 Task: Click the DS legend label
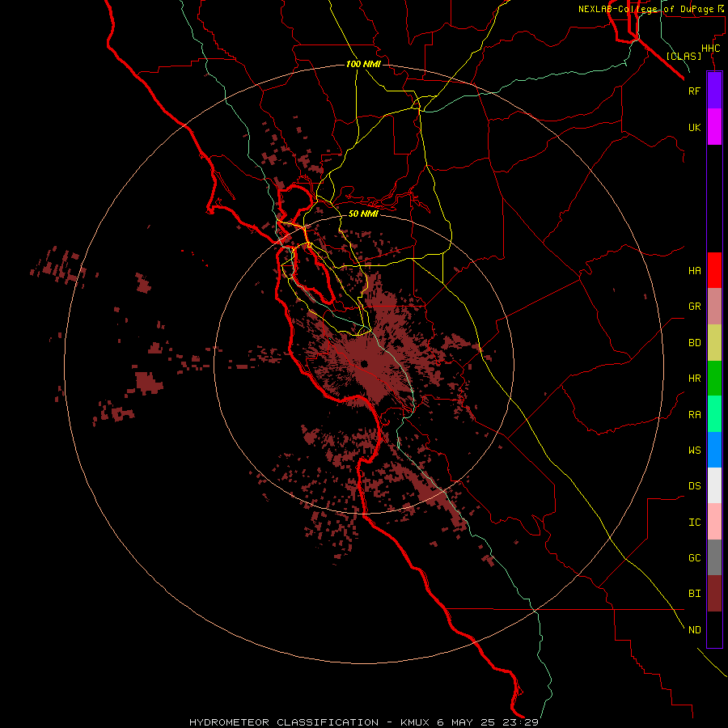tap(694, 486)
